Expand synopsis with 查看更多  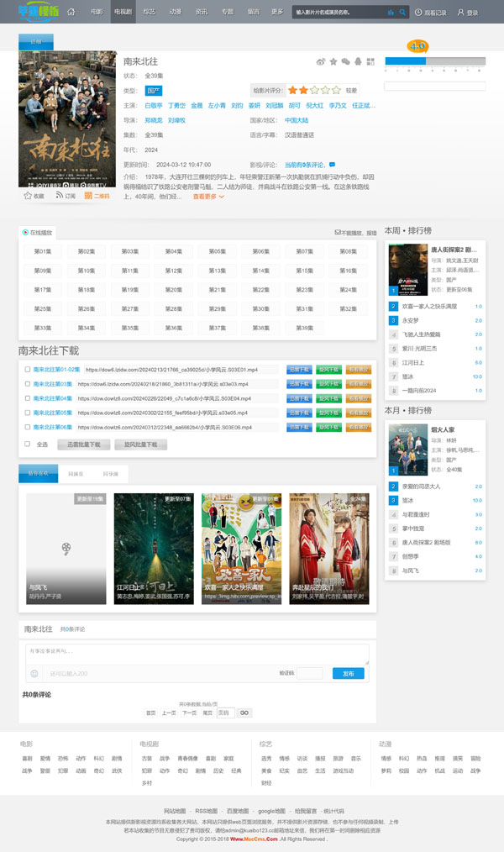(x=208, y=197)
